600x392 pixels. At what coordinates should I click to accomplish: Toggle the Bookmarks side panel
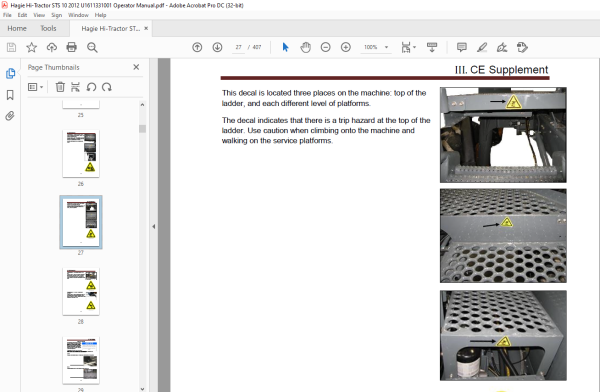(10, 95)
